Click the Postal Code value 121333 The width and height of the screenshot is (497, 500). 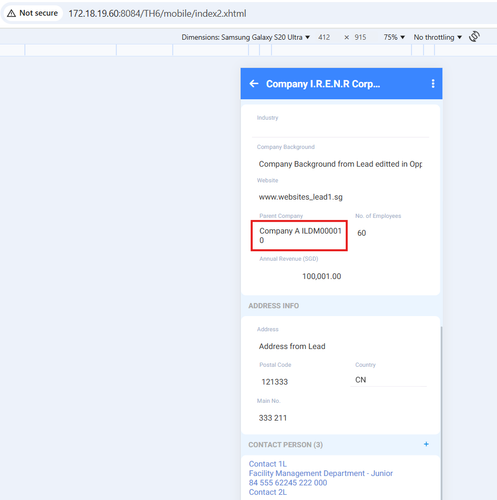click(275, 382)
